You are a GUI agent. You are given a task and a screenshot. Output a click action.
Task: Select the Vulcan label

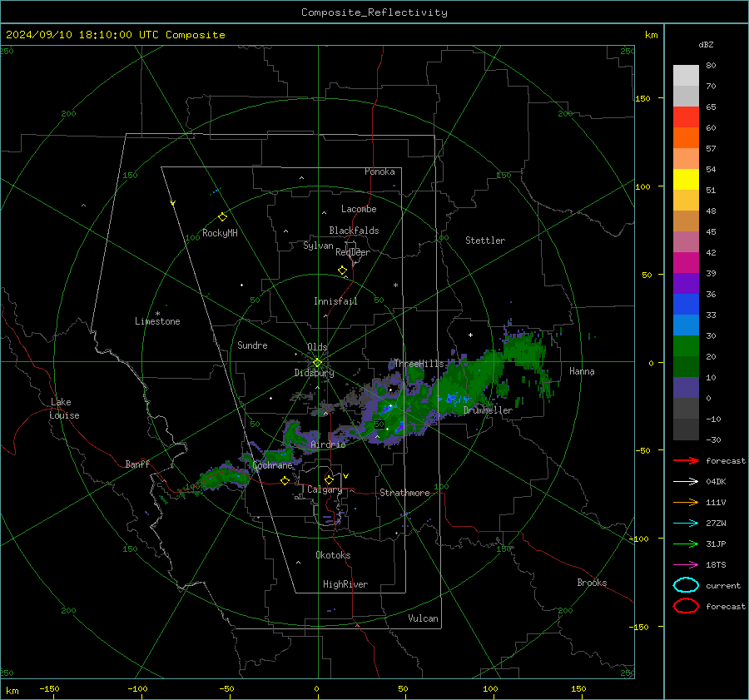tap(423, 618)
